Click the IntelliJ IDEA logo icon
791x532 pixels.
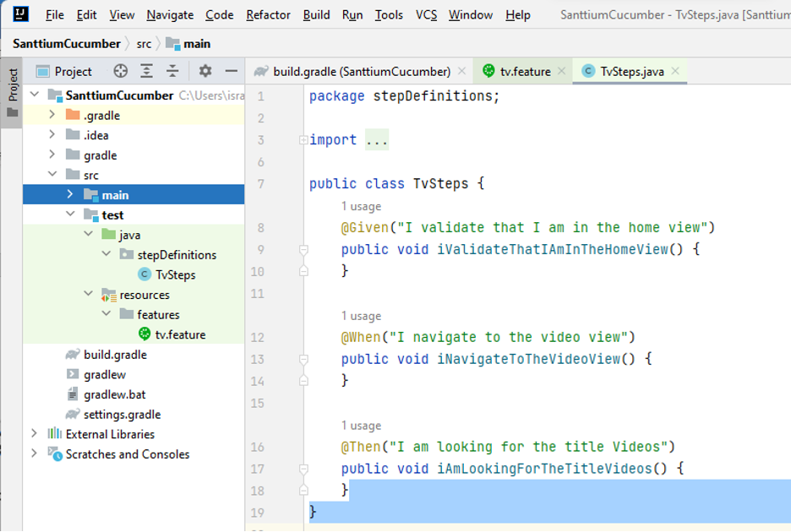point(20,14)
